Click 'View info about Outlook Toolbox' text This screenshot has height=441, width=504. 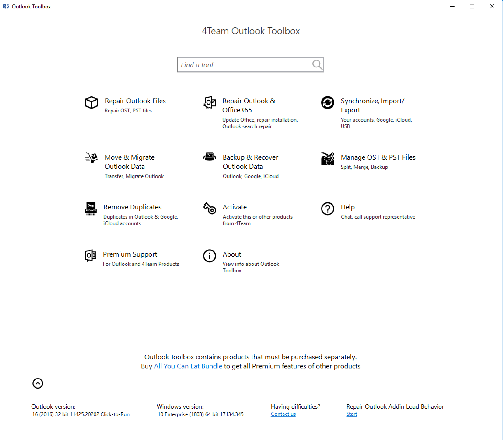point(251,267)
